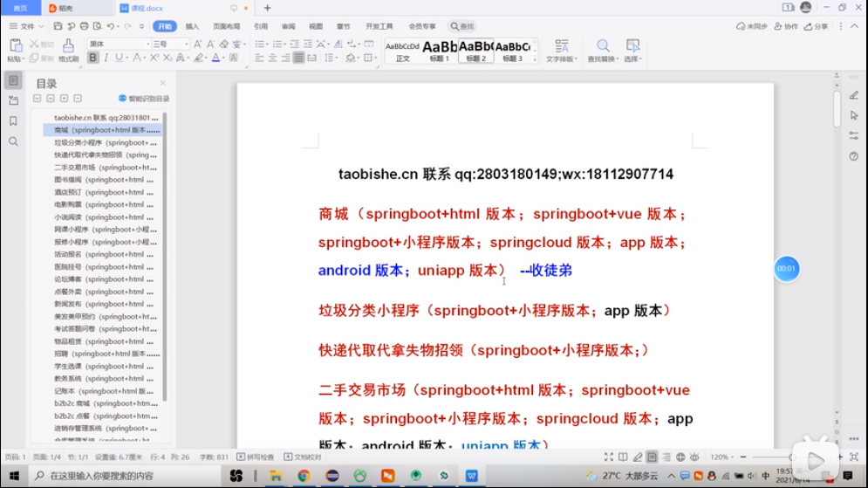Click the 协作 collaborate button
This screenshot has height=488, width=868.
[786, 26]
